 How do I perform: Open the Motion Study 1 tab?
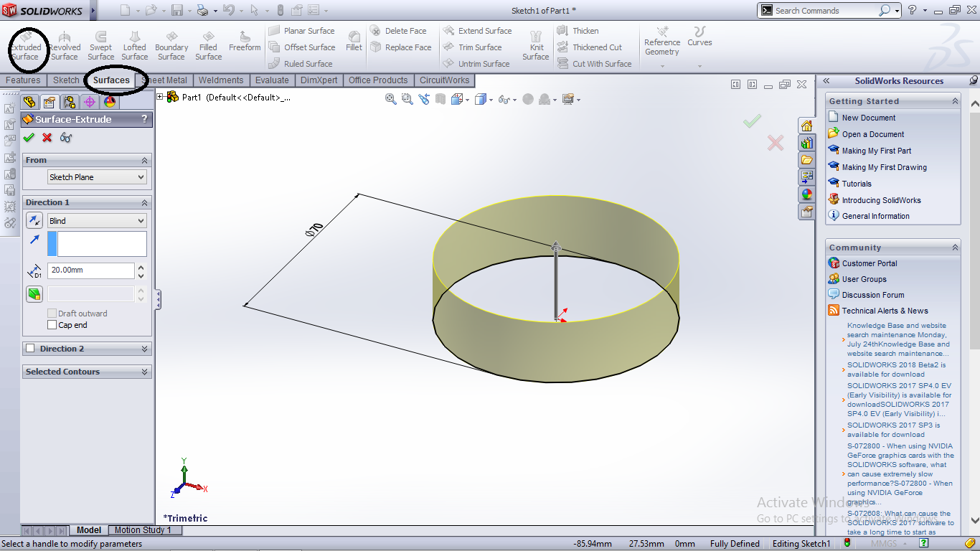(145, 530)
